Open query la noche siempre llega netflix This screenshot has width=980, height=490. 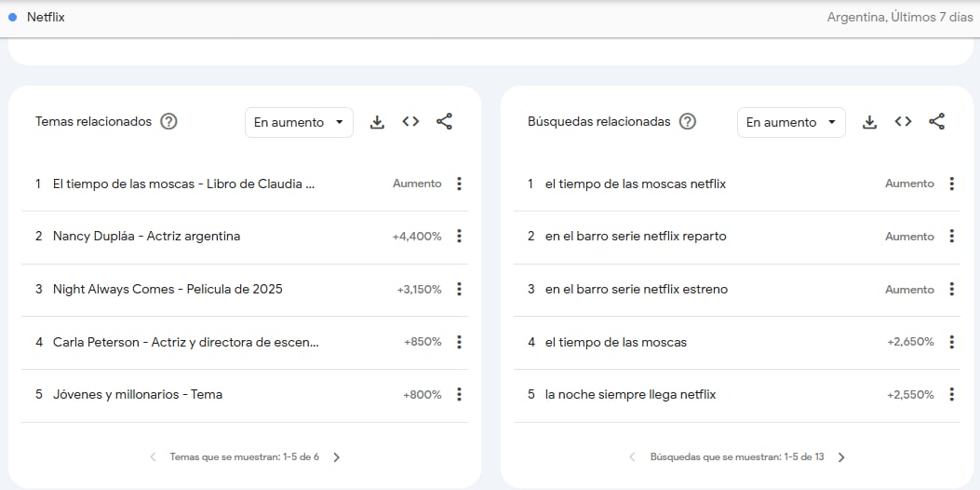pos(631,395)
